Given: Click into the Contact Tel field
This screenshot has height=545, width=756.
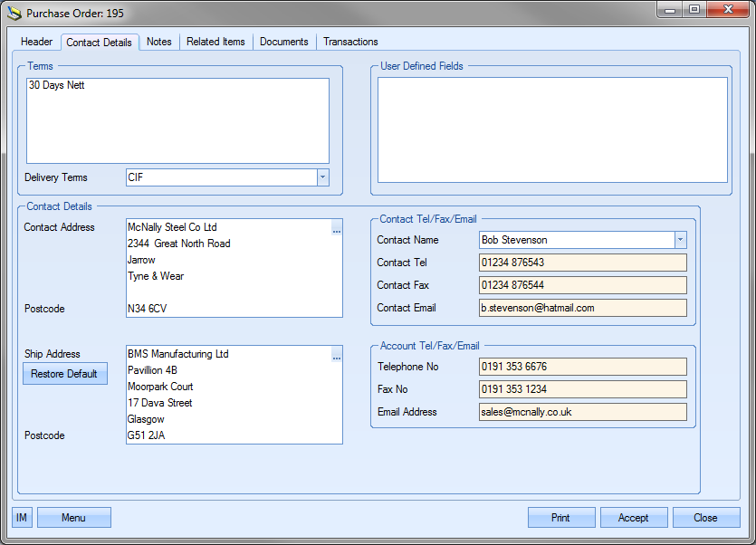Looking at the screenshot, I should point(582,263).
